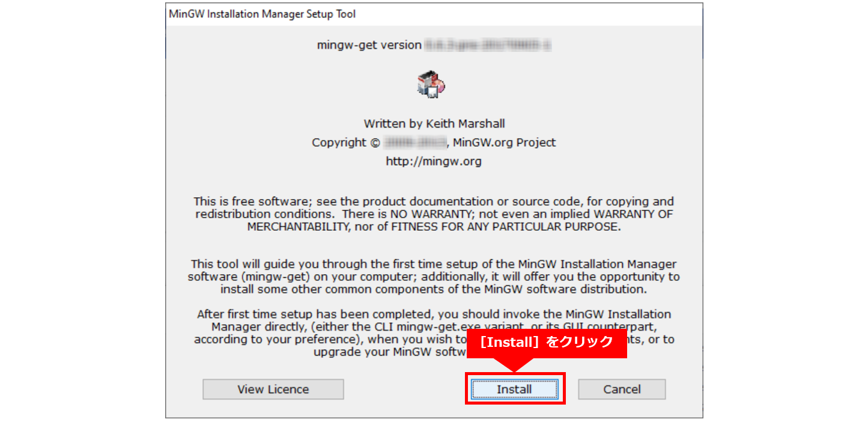Image resolution: width=868 pixels, height=422 pixels.
Task: Cancel the MinGW setup
Action: point(622,389)
